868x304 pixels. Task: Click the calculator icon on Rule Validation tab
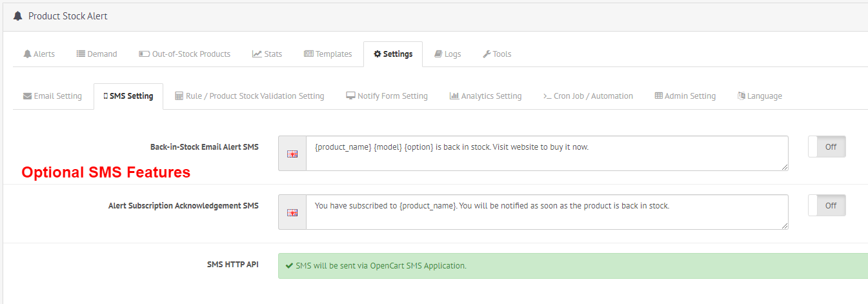coord(179,96)
